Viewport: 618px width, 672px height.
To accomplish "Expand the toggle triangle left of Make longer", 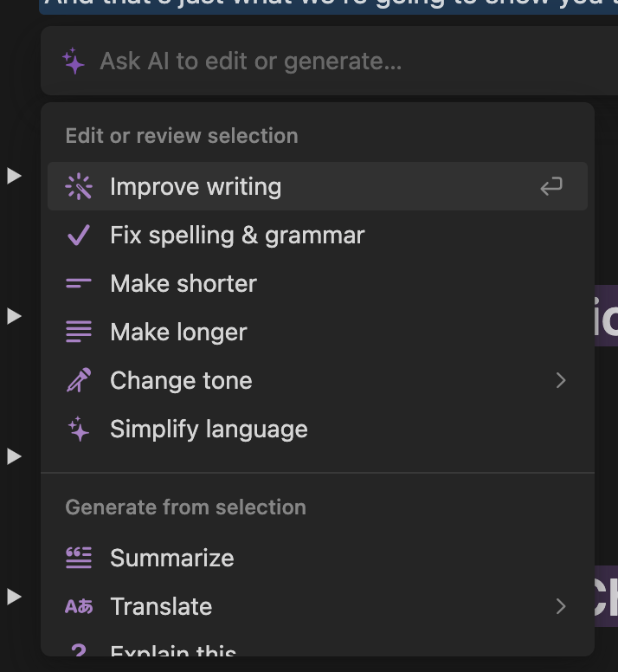I will tap(14, 317).
